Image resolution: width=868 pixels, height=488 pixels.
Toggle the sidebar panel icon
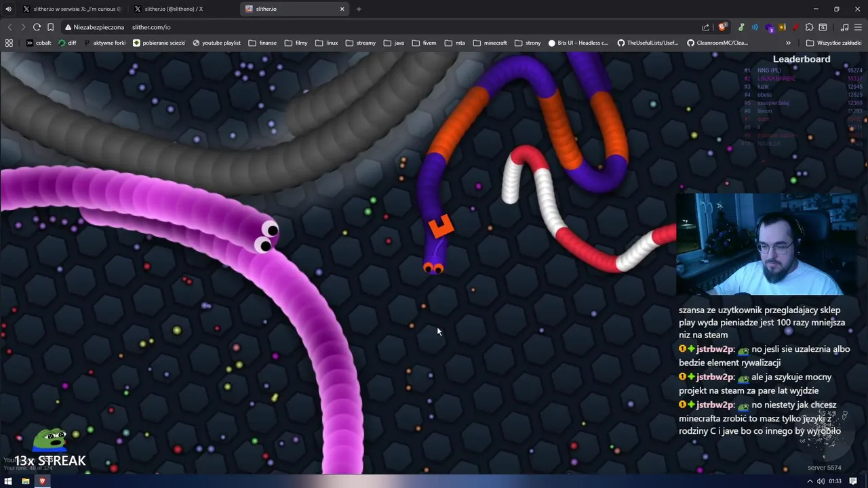823,27
